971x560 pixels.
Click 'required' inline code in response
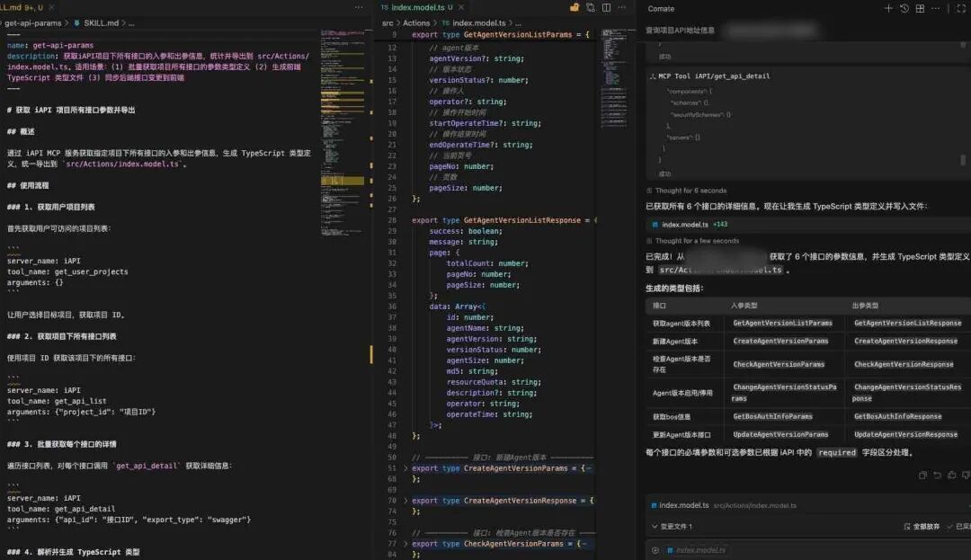837,452
